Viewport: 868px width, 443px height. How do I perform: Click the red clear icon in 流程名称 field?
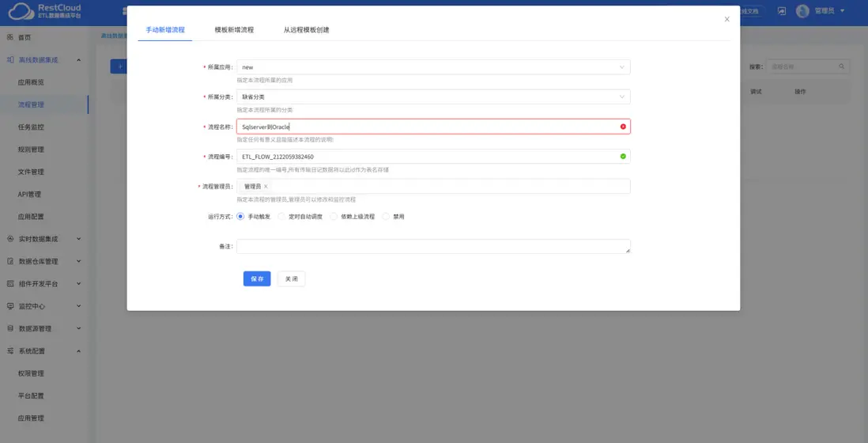click(x=623, y=127)
